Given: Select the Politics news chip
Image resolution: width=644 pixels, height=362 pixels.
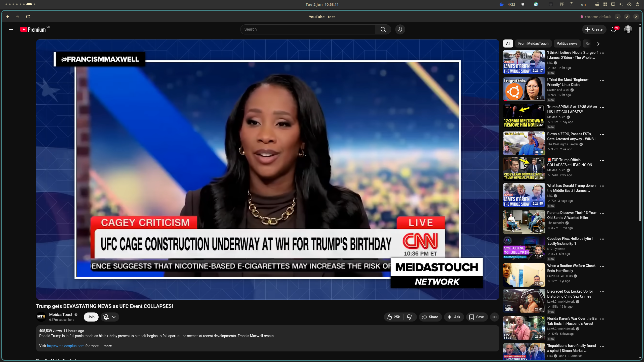Looking at the screenshot, I should [x=567, y=43].
